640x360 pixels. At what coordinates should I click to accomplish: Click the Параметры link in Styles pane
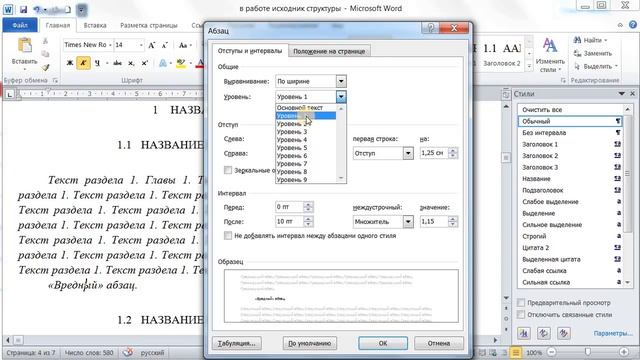point(613,333)
